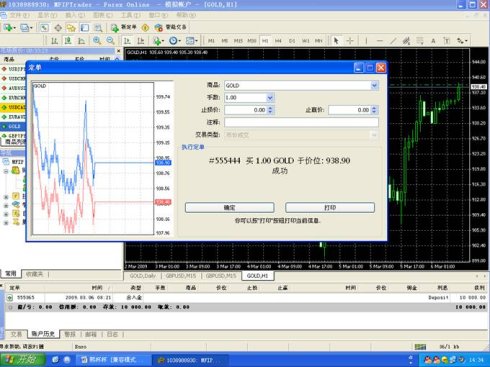Image resolution: width=490 pixels, height=367 pixels.
Task: Click the 新定单 new order toolbar button
Action: pyautogui.click(x=124, y=27)
